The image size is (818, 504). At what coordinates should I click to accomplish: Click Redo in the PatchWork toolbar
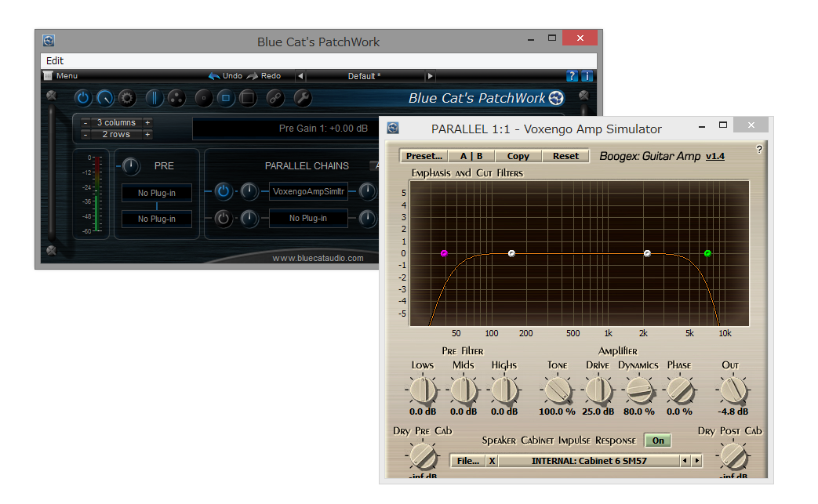tap(264, 76)
